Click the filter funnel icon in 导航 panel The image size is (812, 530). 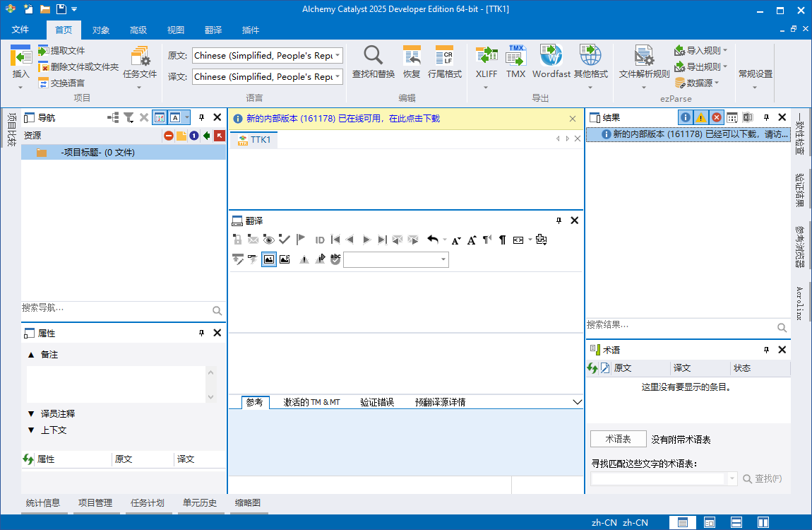129,117
